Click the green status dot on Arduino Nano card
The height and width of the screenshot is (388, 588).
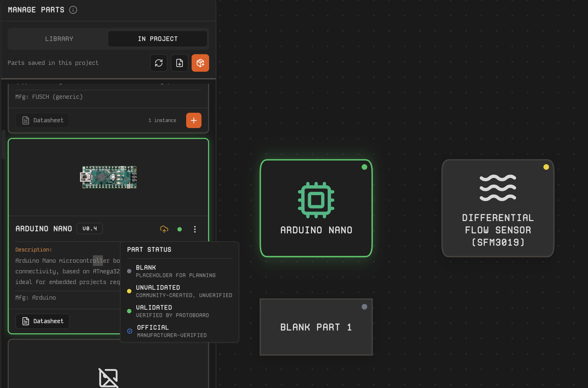pyautogui.click(x=180, y=229)
